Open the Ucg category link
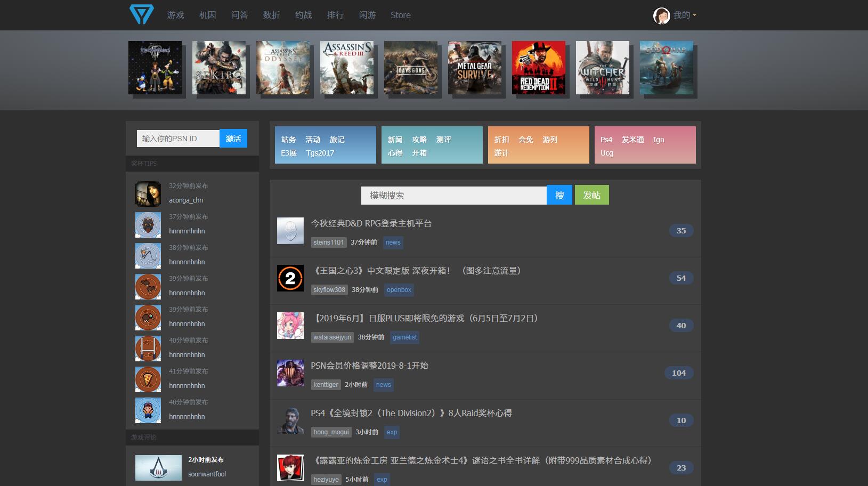 point(607,153)
